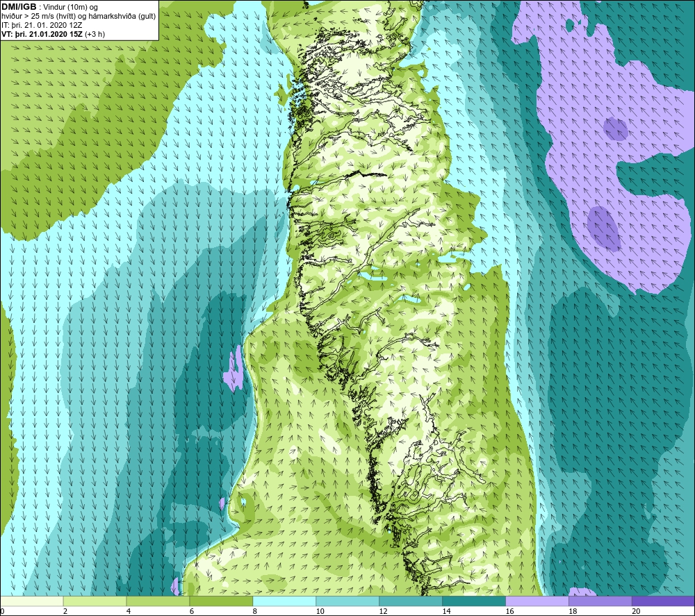This screenshot has width=695, height=616.
Task: Click the legend value label 20
Action: (x=636, y=611)
